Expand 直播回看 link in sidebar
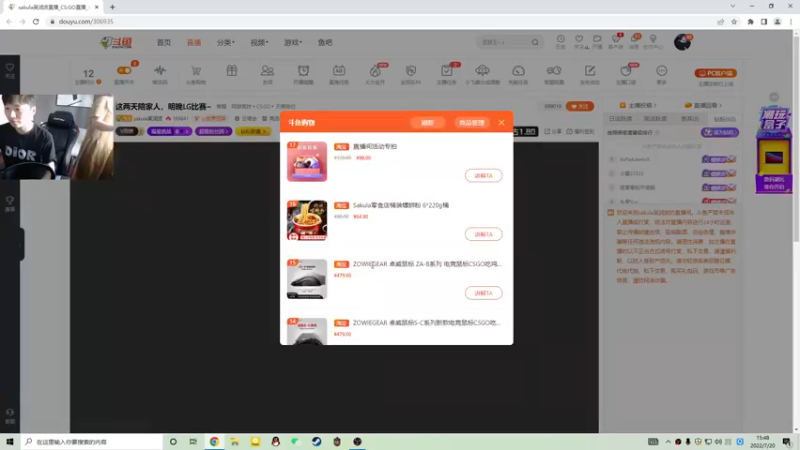 [703, 105]
